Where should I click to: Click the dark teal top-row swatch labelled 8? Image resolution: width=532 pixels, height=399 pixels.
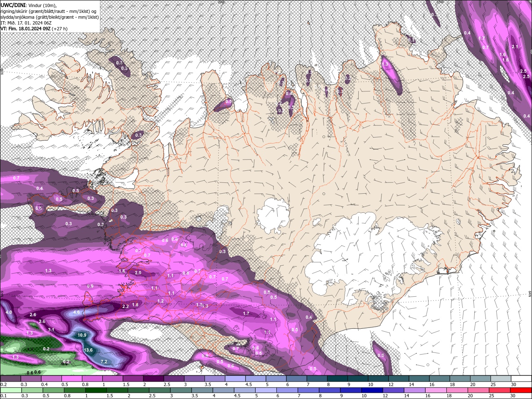(337, 378)
